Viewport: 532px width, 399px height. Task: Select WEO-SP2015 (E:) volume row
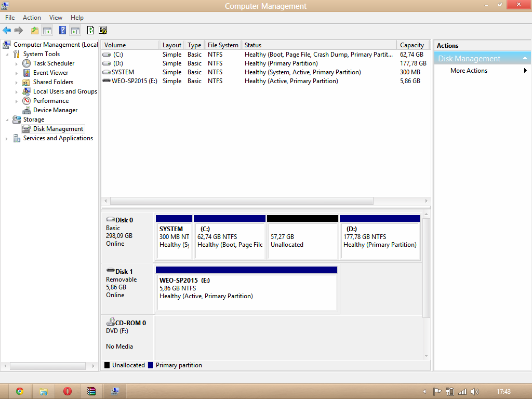pos(265,81)
